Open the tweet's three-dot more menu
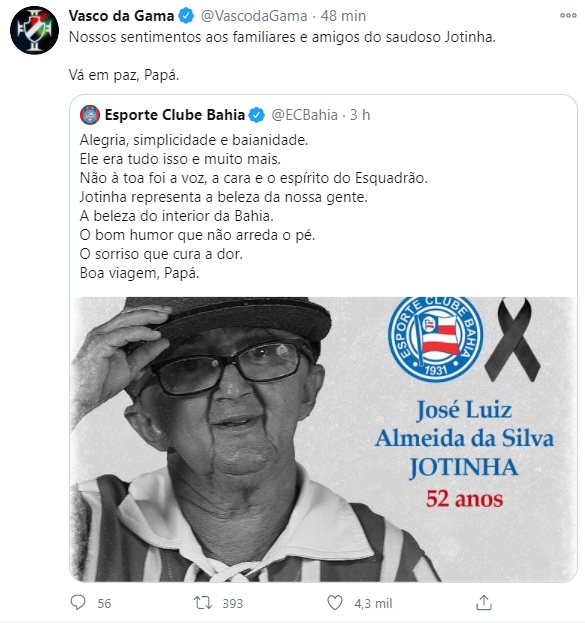 (568, 15)
